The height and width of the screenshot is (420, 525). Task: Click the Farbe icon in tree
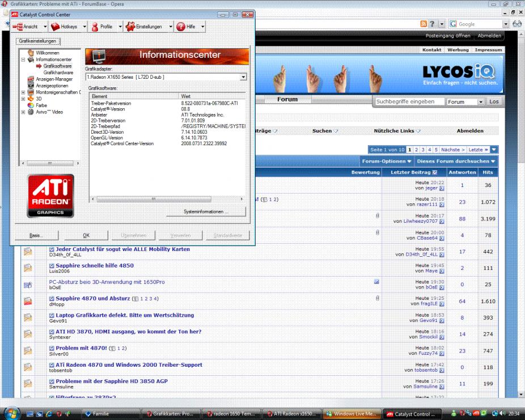point(31,105)
